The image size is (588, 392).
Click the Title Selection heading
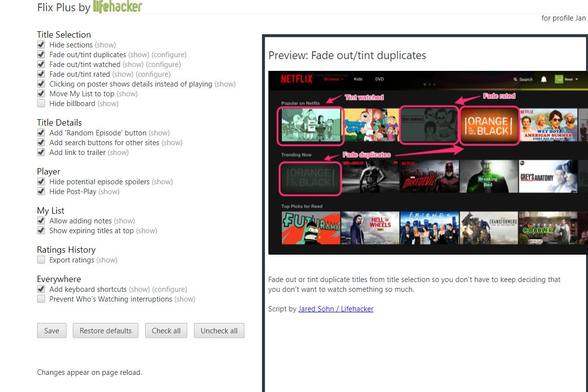tap(64, 35)
